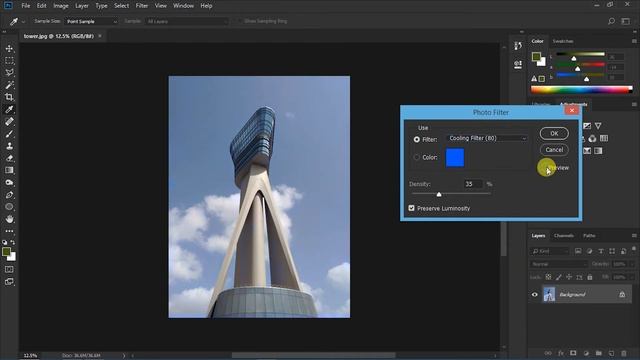Select the Gradient tool

click(x=9, y=170)
